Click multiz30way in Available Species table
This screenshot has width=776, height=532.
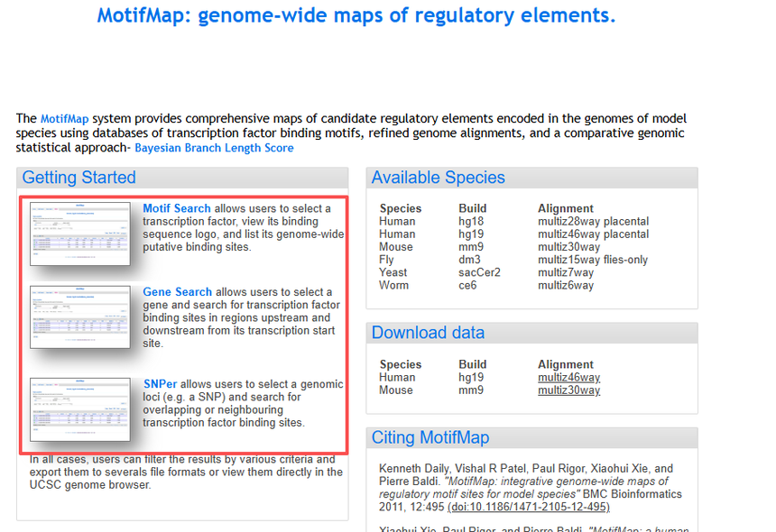568,247
